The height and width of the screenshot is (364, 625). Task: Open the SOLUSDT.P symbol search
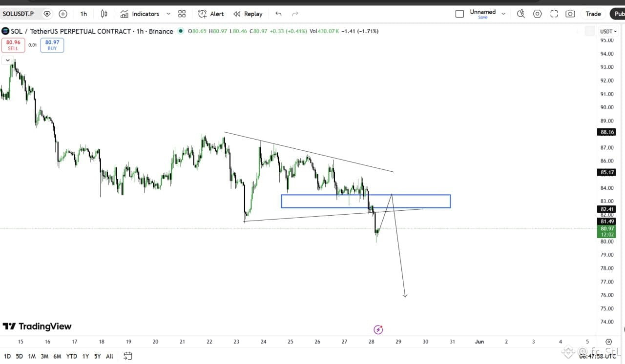coord(19,14)
